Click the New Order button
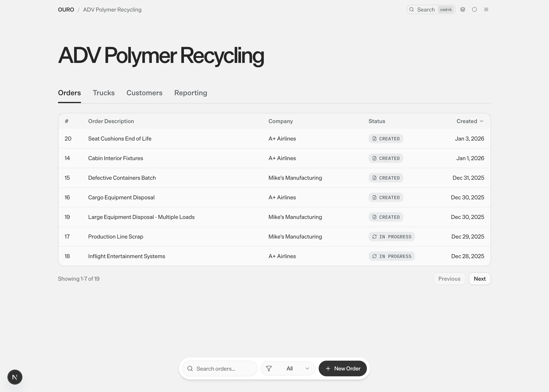Image resolution: width=549 pixels, height=392 pixels. click(x=343, y=369)
